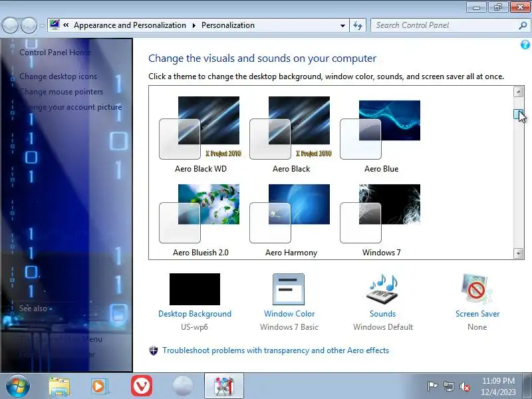Click theme list scroll down arrow

[518, 253]
